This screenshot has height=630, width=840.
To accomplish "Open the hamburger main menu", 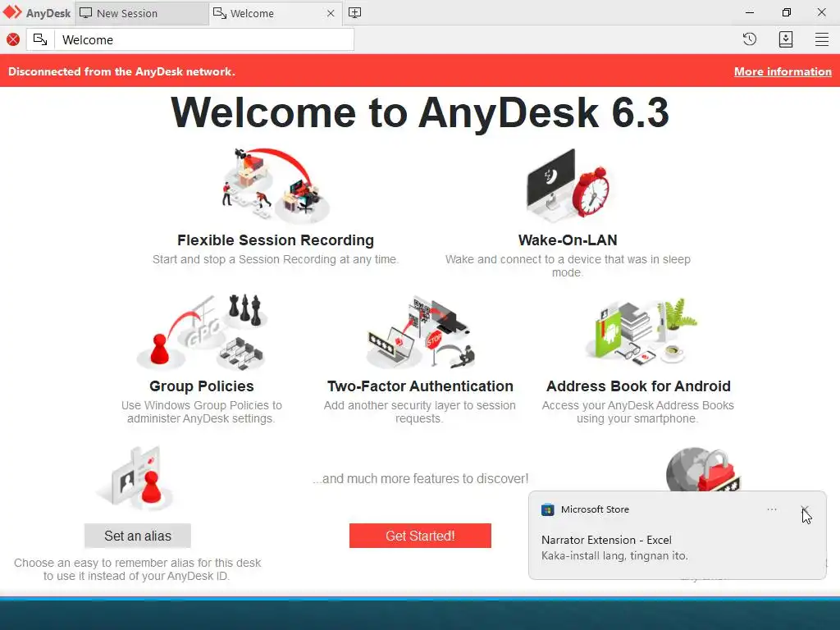I will click(822, 39).
